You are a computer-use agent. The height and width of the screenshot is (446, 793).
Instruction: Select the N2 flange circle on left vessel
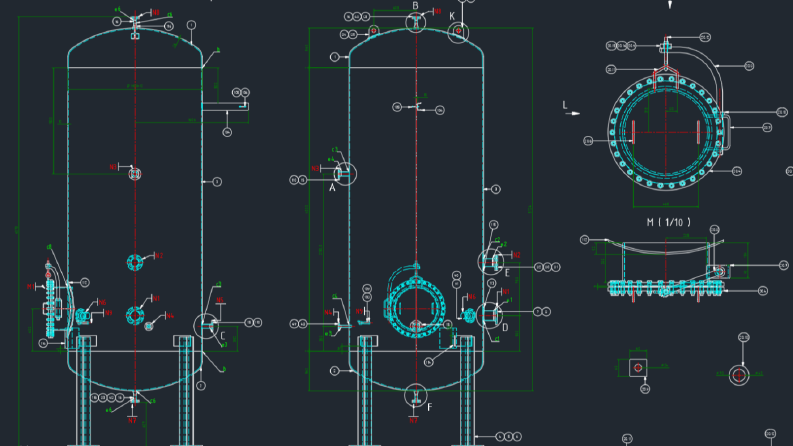135,262
